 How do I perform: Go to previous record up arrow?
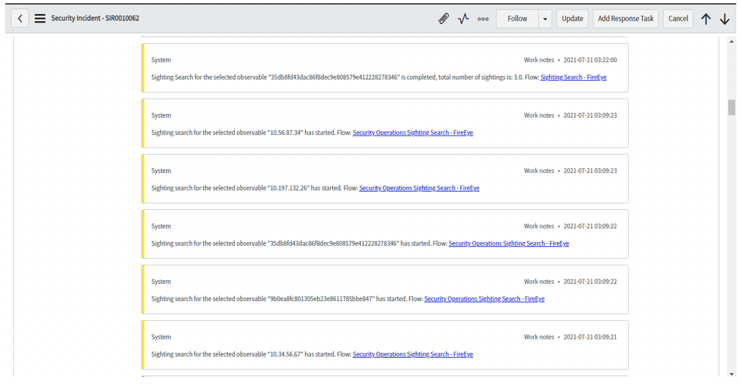click(x=706, y=19)
